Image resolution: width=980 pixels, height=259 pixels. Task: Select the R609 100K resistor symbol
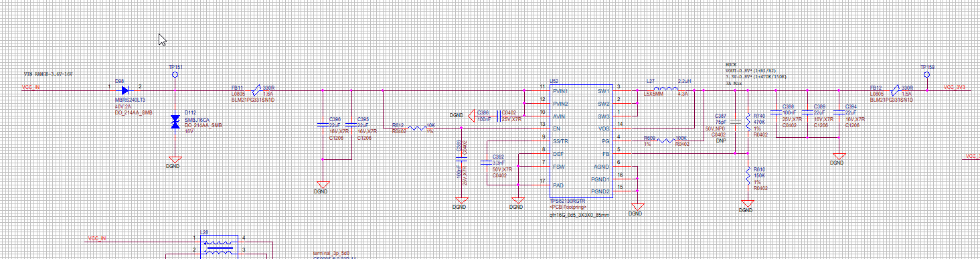tap(667, 141)
